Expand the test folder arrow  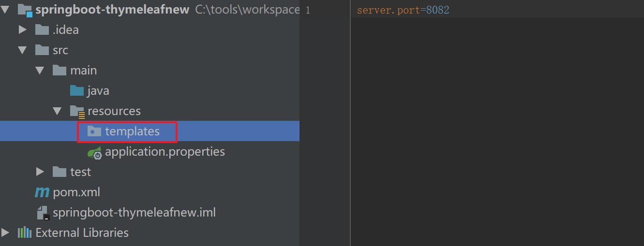(40, 172)
